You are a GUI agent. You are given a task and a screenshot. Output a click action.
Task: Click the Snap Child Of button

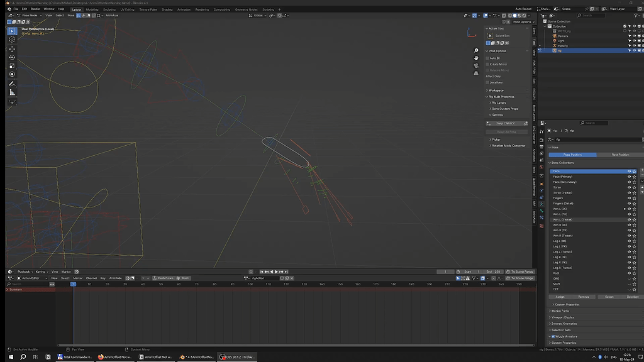pyautogui.click(x=507, y=124)
